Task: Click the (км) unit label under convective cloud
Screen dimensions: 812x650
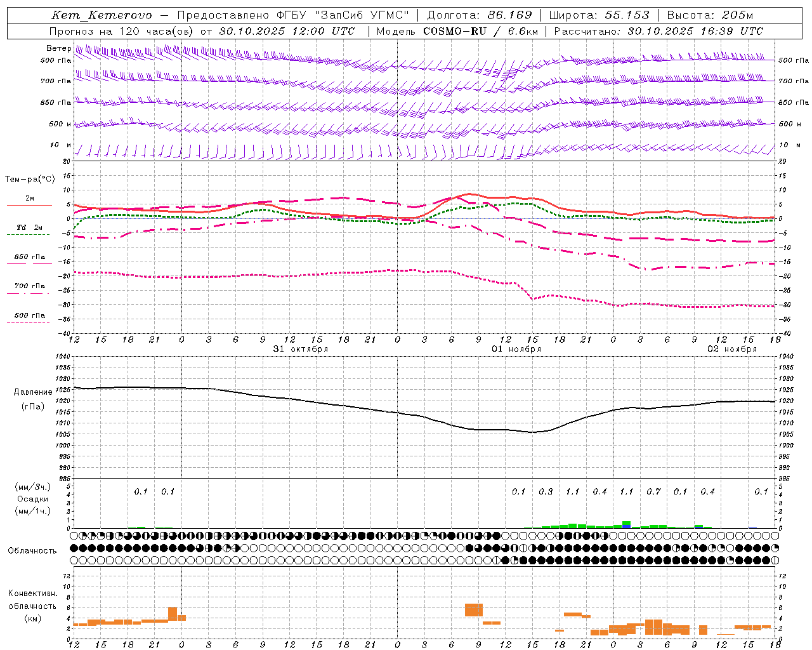Action: 32,618
